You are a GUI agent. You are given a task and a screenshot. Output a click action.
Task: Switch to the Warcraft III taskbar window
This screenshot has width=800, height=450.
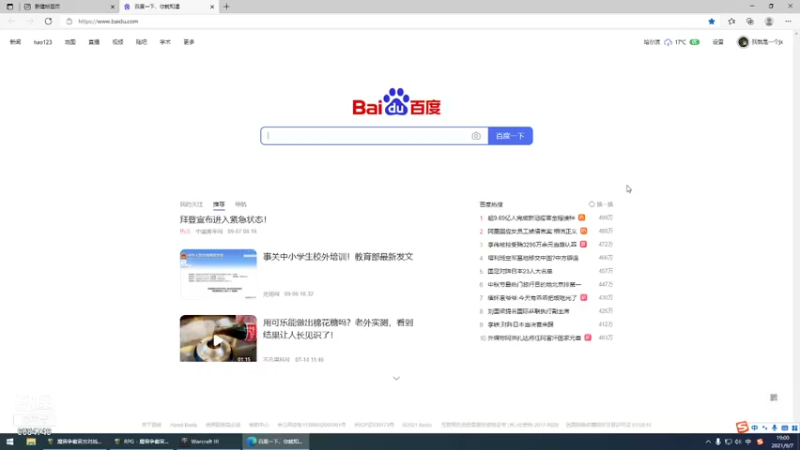coord(208,442)
